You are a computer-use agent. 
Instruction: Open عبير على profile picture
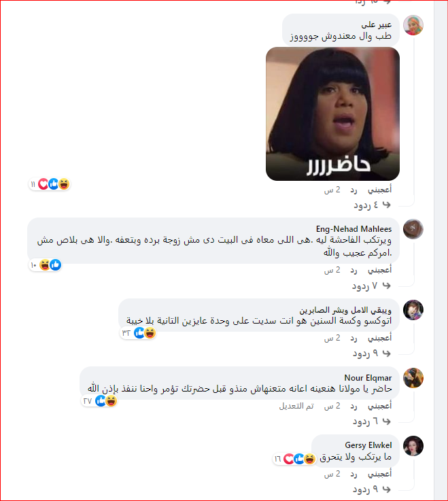coord(413,25)
